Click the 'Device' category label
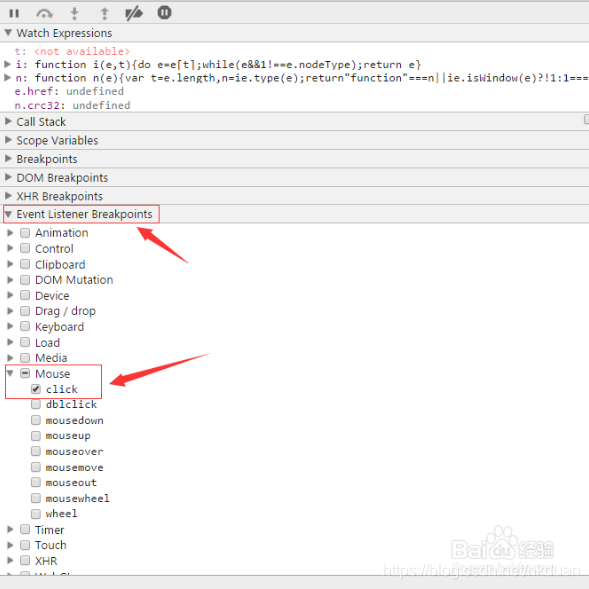 [x=52, y=296]
